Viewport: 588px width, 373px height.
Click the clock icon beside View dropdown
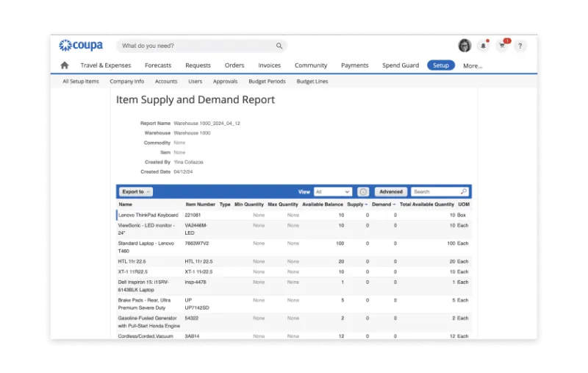(363, 192)
